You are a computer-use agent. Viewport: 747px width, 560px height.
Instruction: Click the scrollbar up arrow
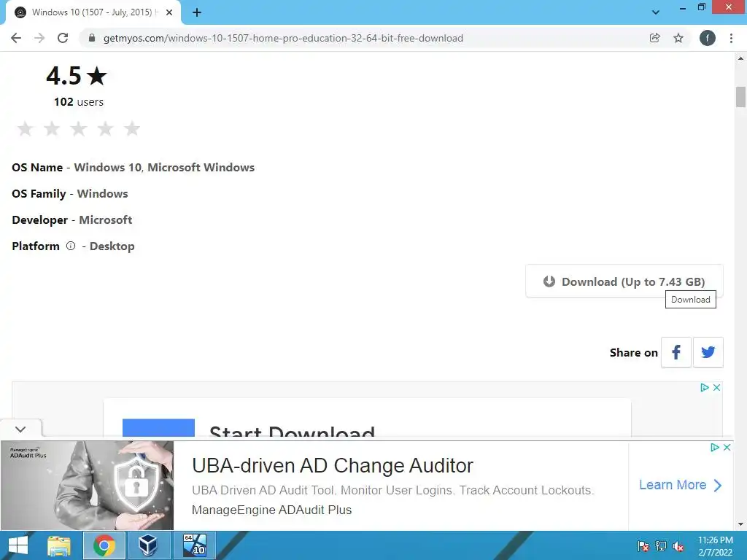click(740, 58)
